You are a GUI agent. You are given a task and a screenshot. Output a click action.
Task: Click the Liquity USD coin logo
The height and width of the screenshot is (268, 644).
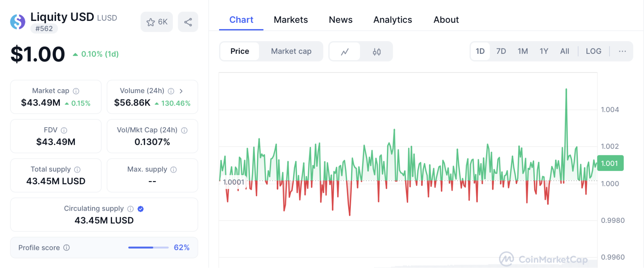pyautogui.click(x=18, y=22)
